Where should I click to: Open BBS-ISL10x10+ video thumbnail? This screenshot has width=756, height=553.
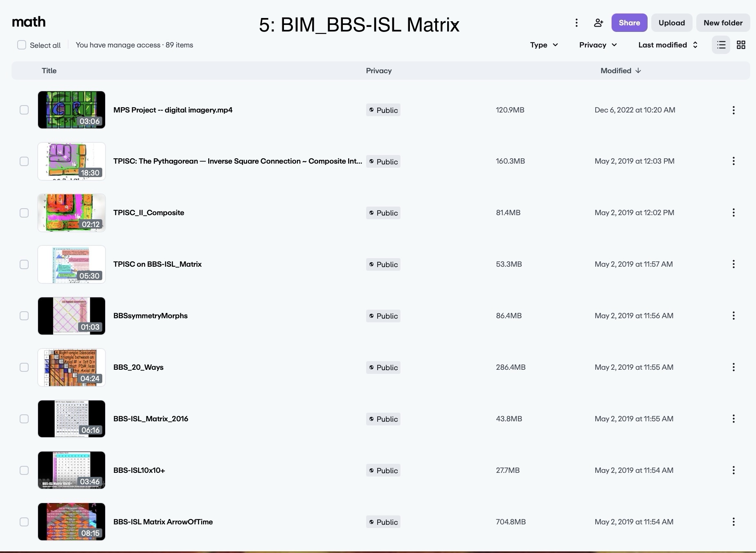72,470
